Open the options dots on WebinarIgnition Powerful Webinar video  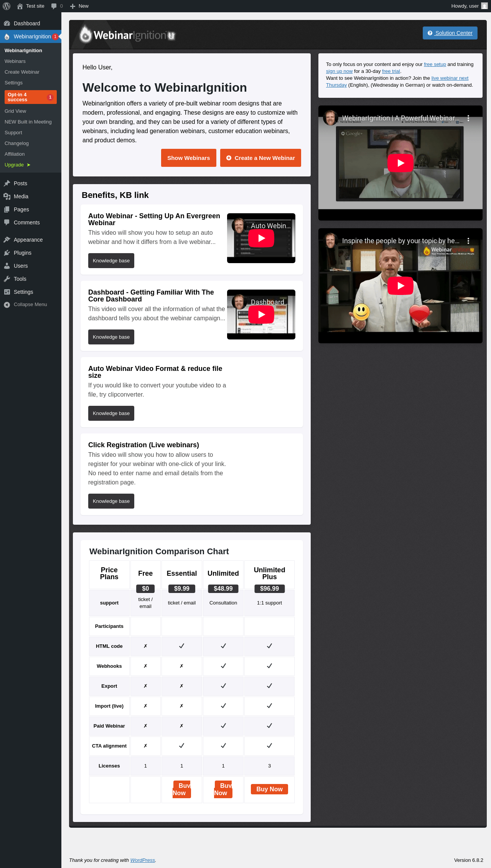coord(468,118)
